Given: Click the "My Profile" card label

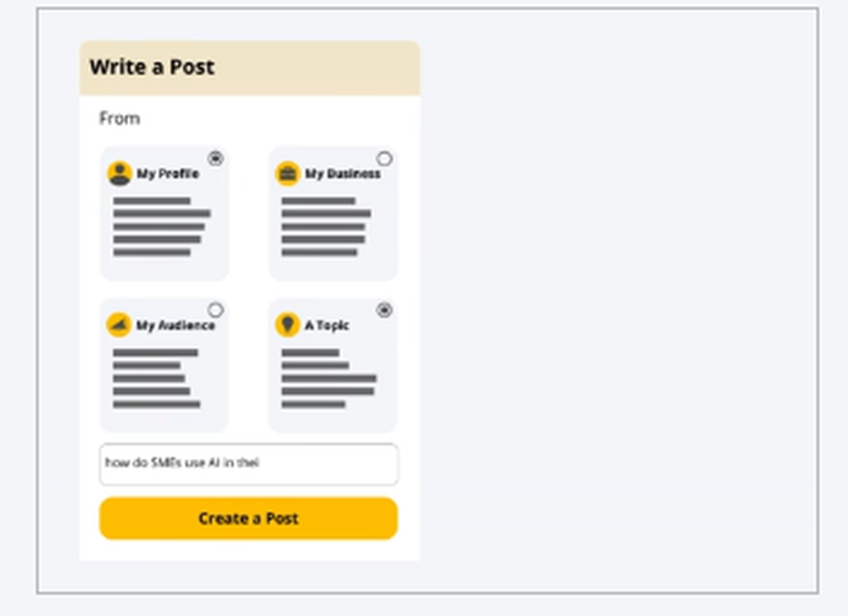Looking at the screenshot, I should pyautogui.click(x=168, y=174).
